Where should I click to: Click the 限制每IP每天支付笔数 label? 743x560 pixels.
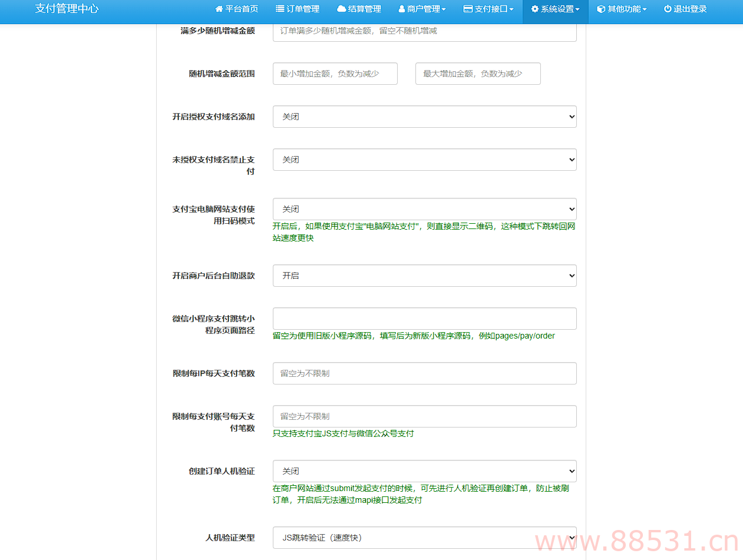(x=213, y=373)
